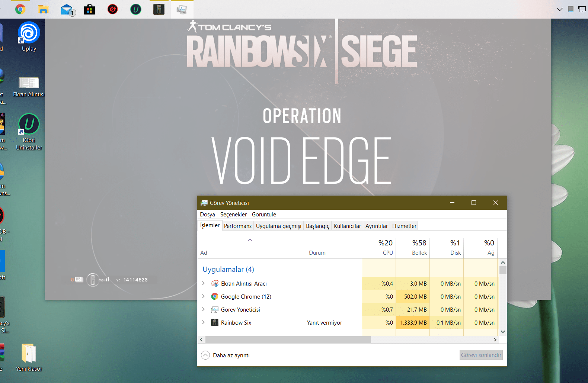
Task: Go to the Başlangıç tab
Action: (317, 226)
